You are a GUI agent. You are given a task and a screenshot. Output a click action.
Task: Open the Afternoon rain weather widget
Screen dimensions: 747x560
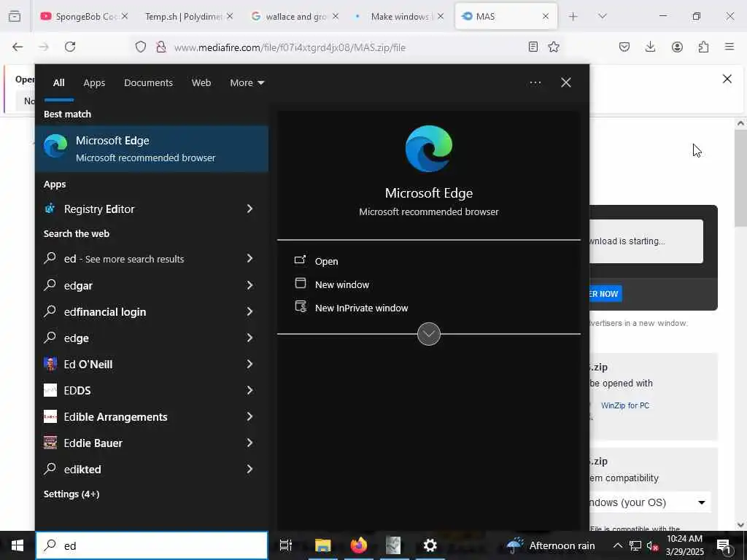coord(550,545)
